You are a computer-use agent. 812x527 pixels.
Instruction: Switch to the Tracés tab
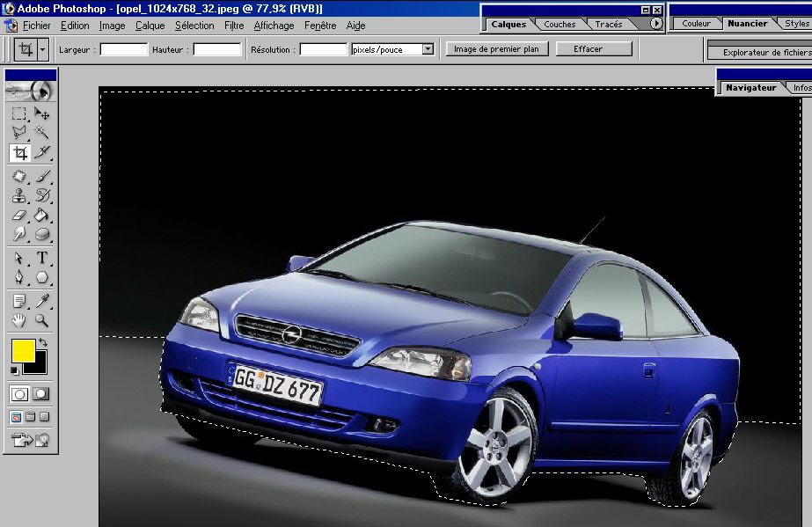pyautogui.click(x=609, y=25)
